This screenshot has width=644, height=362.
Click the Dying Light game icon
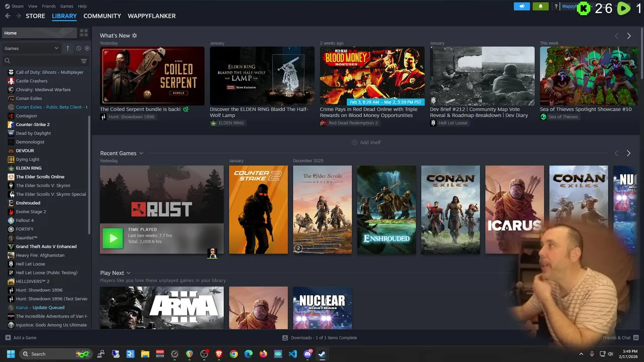tap(11, 159)
